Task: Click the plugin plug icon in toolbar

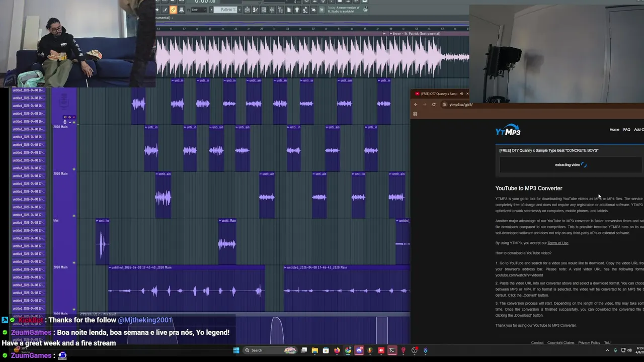Action: pos(297,10)
